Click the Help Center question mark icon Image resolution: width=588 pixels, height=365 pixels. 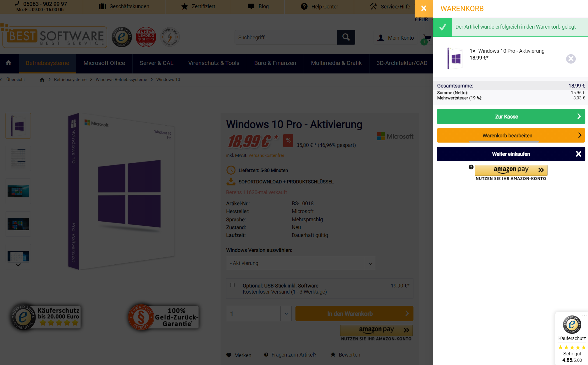click(304, 6)
